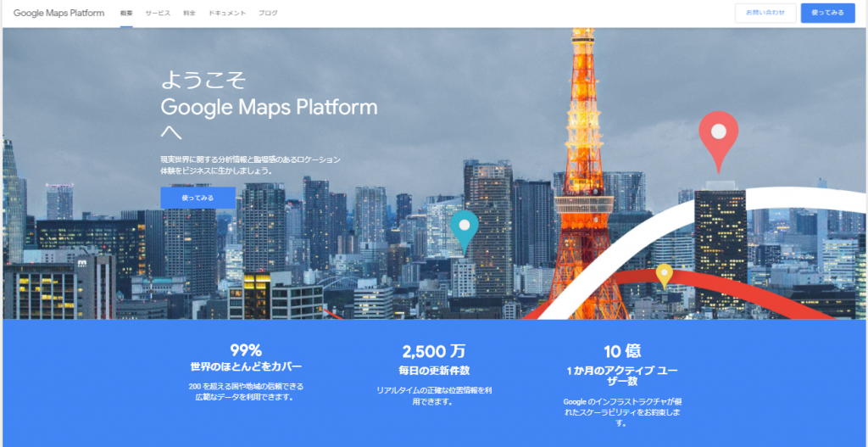Click the 毎日の更新件数 heading
868x447 pixels.
pyautogui.click(x=434, y=371)
